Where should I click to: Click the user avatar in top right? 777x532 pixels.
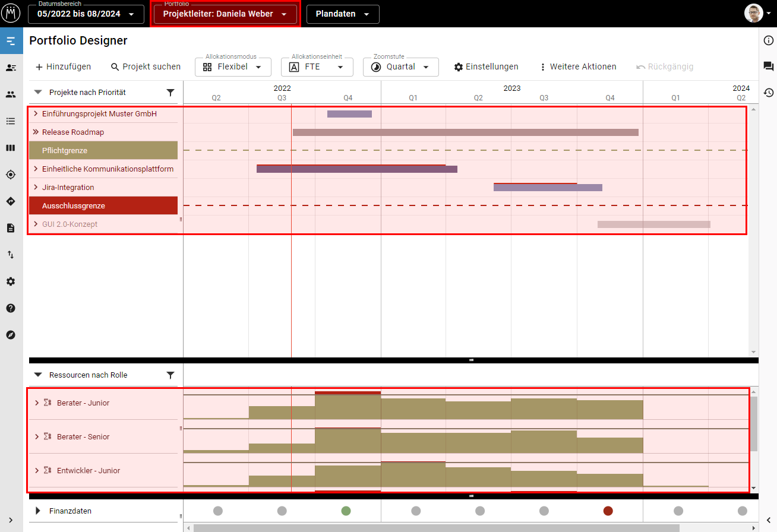753,13
